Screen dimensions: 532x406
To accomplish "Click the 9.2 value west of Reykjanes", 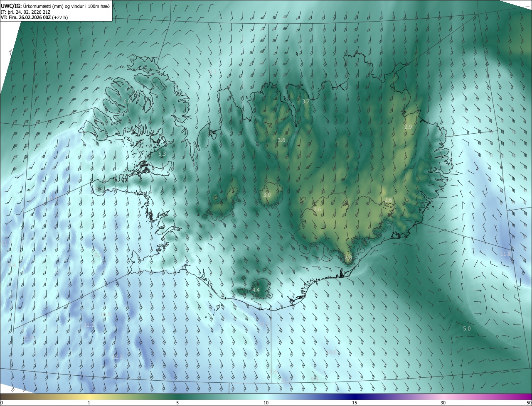I will (98, 254).
